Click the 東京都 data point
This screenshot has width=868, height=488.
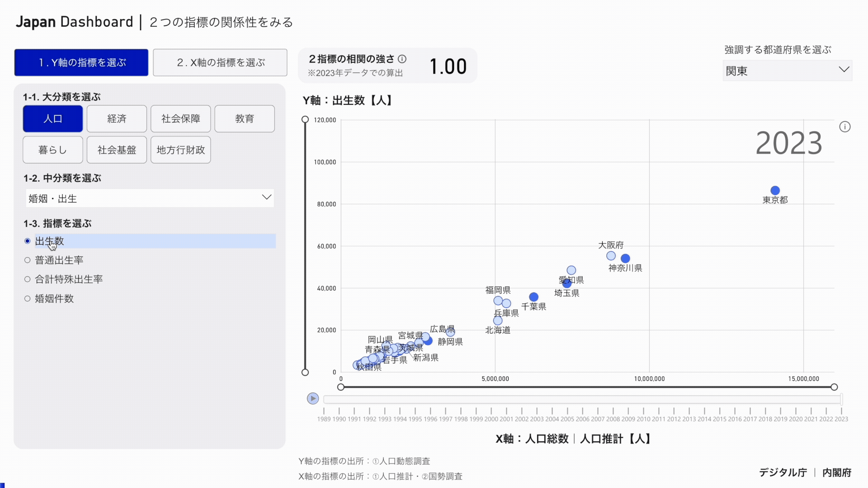(x=775, y=190)
